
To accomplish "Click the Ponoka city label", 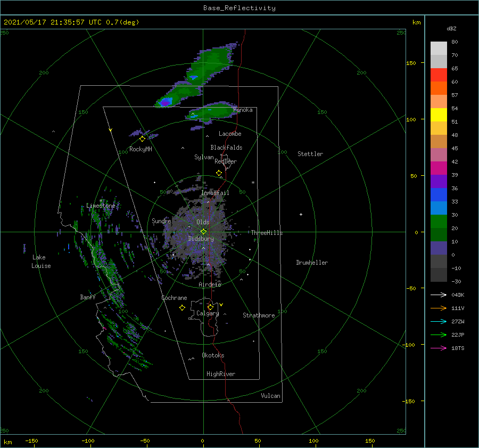I will coord(243,110).
